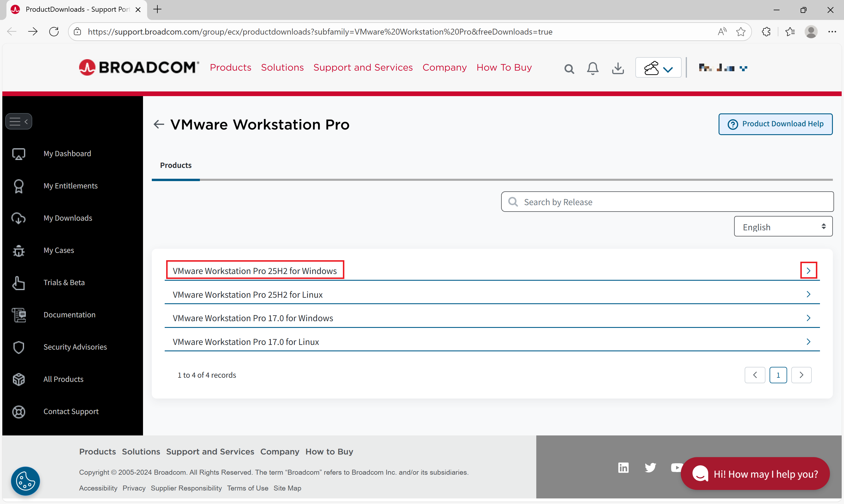Expand VMware Workstation Pro 17.0 for Windows chevron
The width and height of the screenshot is (844, 504).
808,318
